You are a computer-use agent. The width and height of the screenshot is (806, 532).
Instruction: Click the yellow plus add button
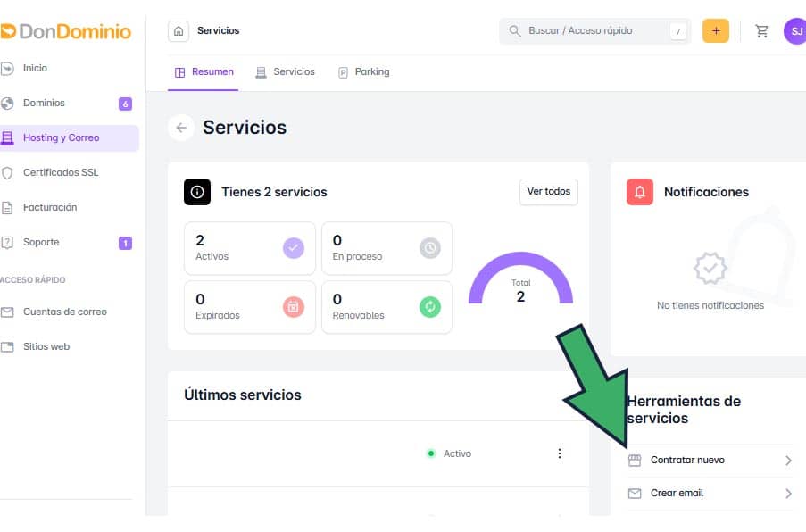pos(715,31)
